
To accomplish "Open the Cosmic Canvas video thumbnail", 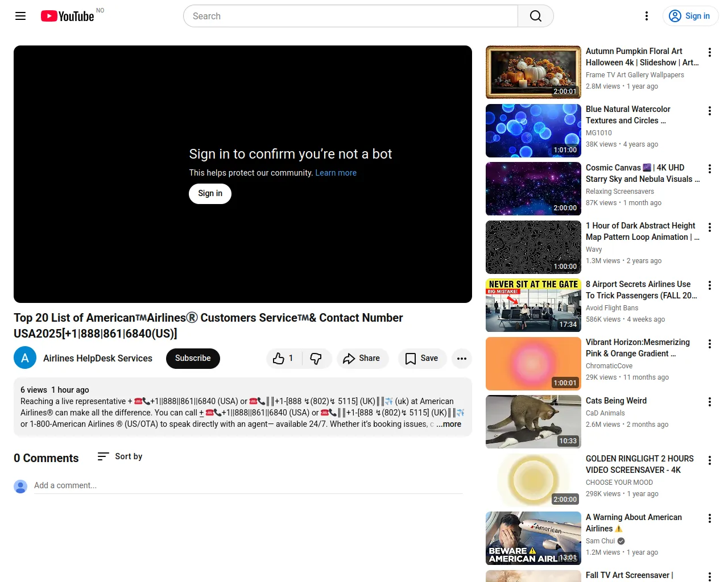I will (533, 189).
